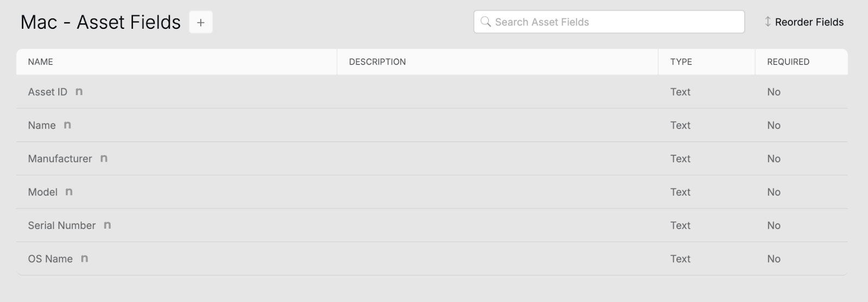
Task: Click the badge icon next to Manufacturer
Action: tap(104, 159)
